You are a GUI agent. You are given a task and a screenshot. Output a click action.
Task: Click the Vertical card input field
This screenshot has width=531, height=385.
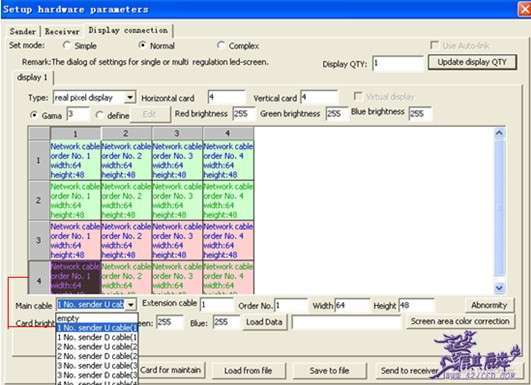tap(319, 98)
